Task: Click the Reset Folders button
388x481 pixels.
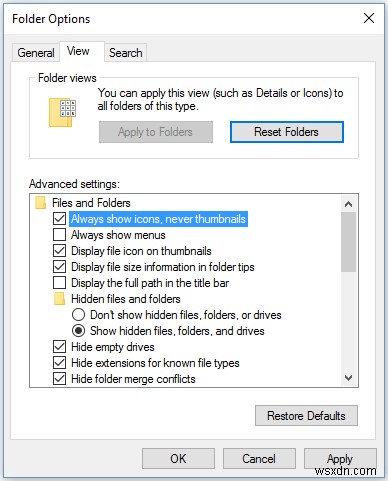Action: pos(287,132)
